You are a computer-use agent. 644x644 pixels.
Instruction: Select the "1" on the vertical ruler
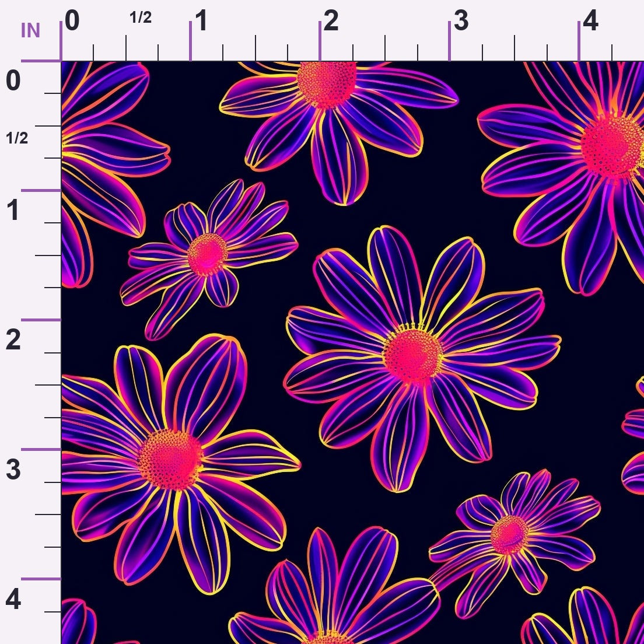(13, 210)
